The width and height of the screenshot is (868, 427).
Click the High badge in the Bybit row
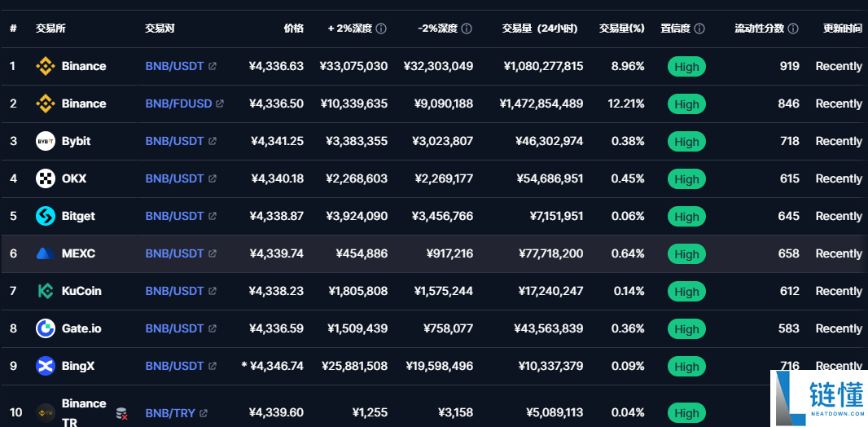(686, 142)
